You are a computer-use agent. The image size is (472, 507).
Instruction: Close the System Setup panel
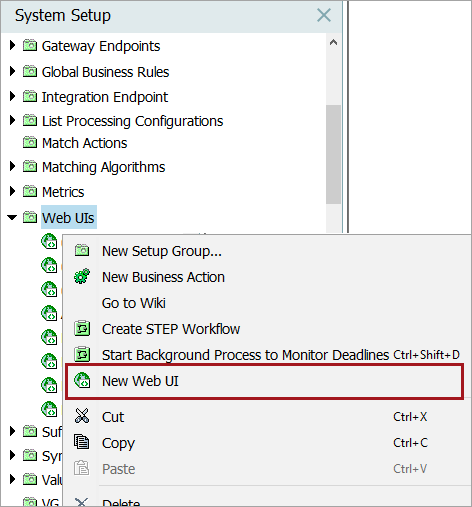324,15
